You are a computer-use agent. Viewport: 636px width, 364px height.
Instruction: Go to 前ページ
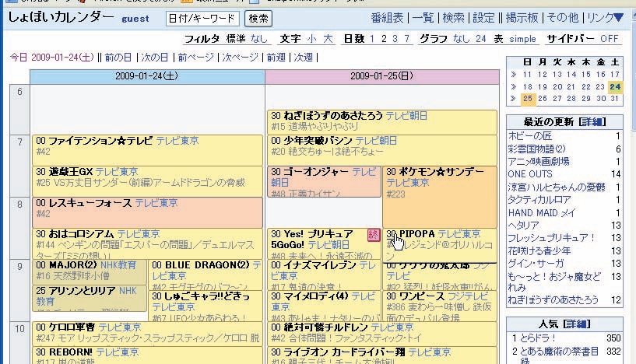point(195,57)
